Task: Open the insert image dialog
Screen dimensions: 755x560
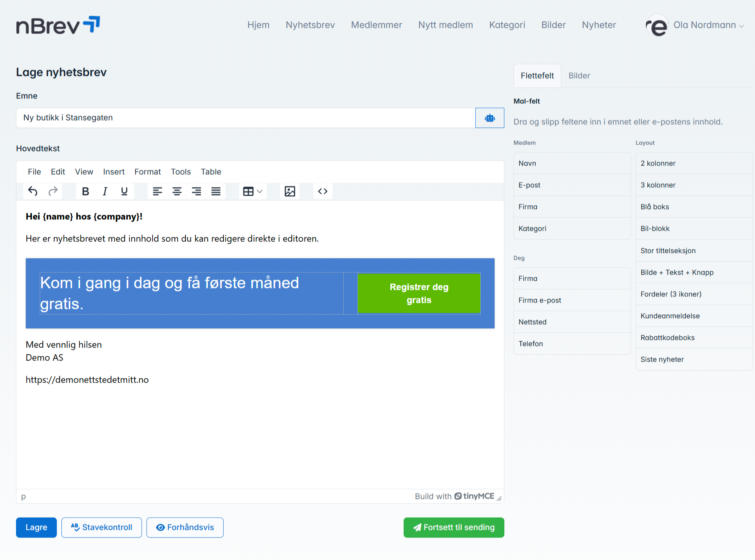Action: [290, 191]
